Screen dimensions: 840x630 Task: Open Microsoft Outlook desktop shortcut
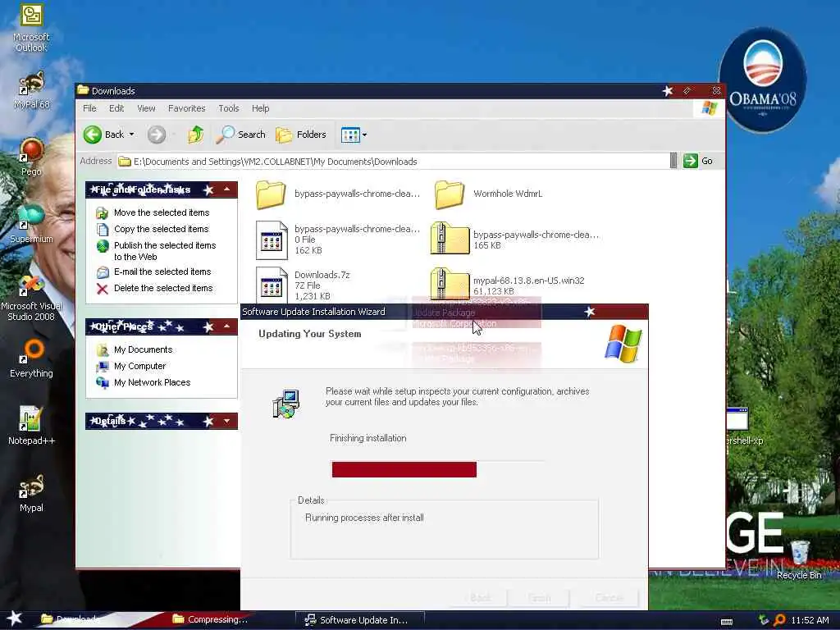[31, 28]
